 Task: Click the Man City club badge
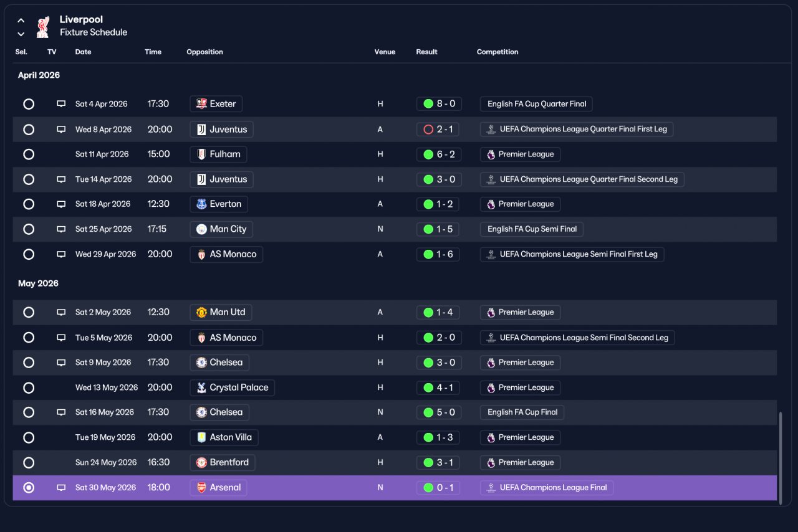(x=201, y=229)
